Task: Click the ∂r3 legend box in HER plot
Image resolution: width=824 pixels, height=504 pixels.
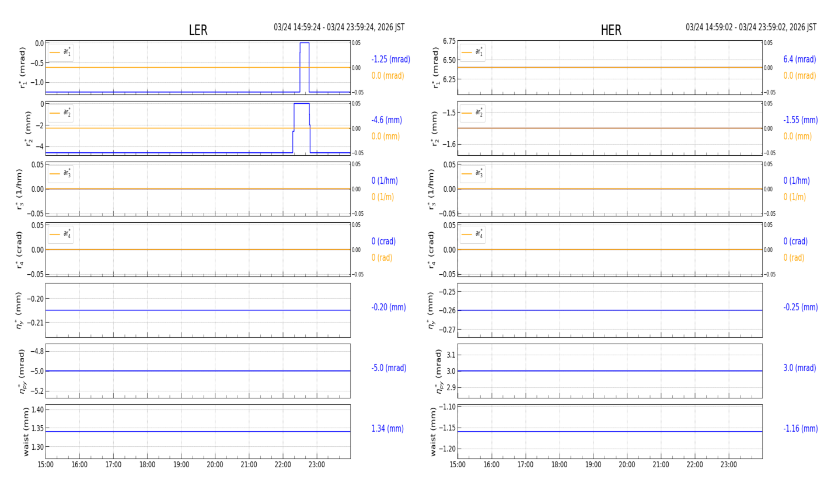Action: coord(472,174)
